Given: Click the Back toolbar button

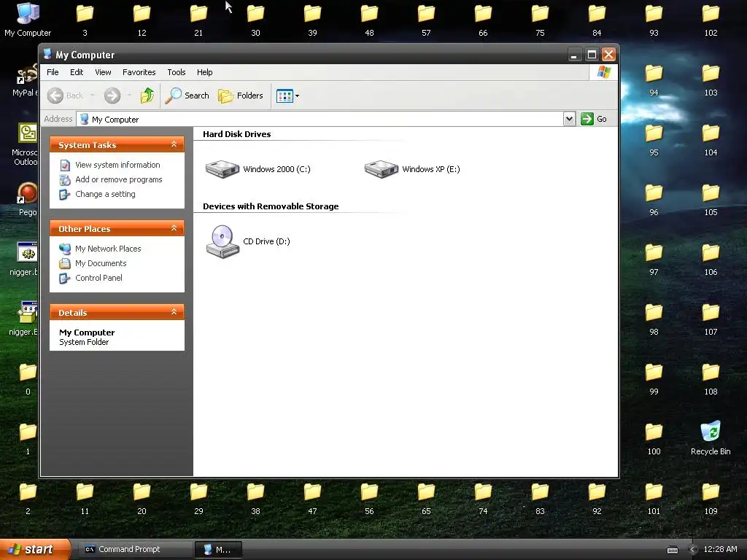Looking at the screenshot, I should coord(66,96).
